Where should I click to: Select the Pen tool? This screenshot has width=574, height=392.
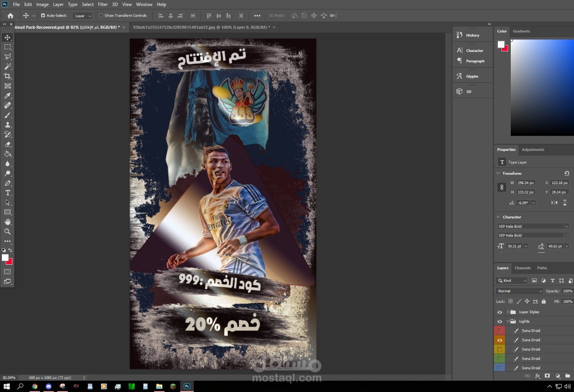click(x=8, y=183)
